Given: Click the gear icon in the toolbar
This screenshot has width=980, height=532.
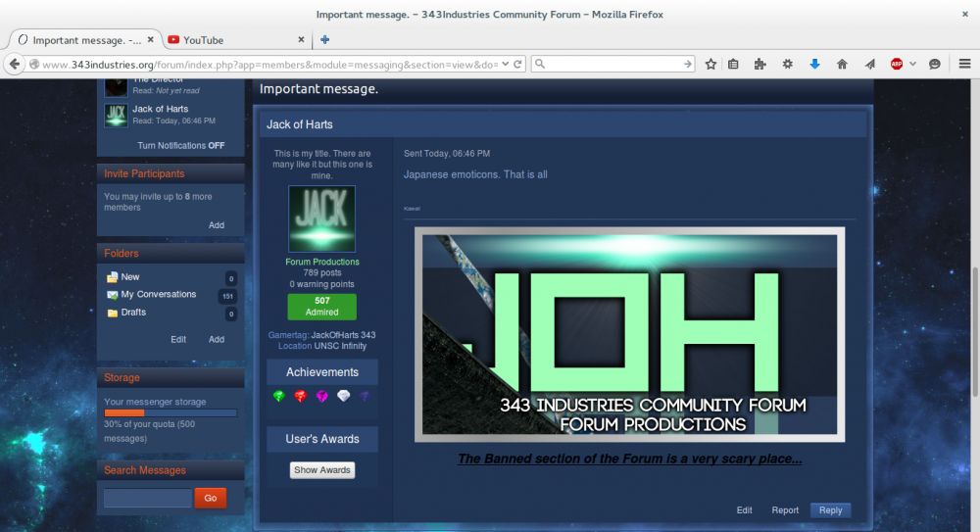Looking at the screenshot, I should (788, 65).
